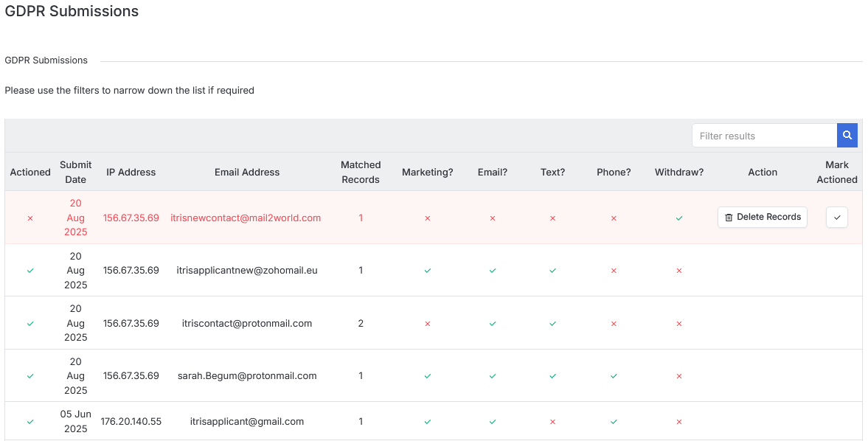The height and width of the screenshot is (441, 868).
Task: Click Withdraw green tick for itrisnewcontact row
Action: click(x=679, y=218)
